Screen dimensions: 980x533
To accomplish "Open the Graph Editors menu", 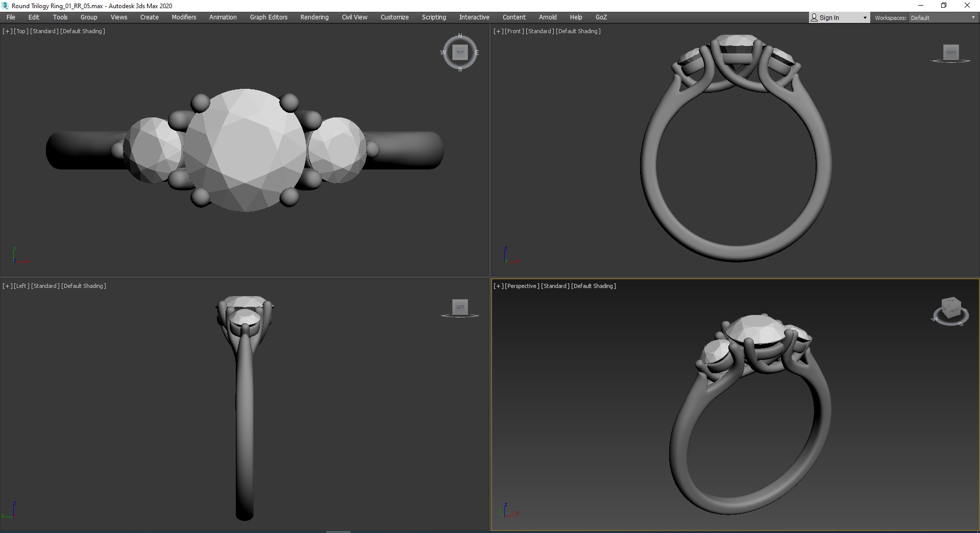I will pyautogui.click(x=268, y=17).
